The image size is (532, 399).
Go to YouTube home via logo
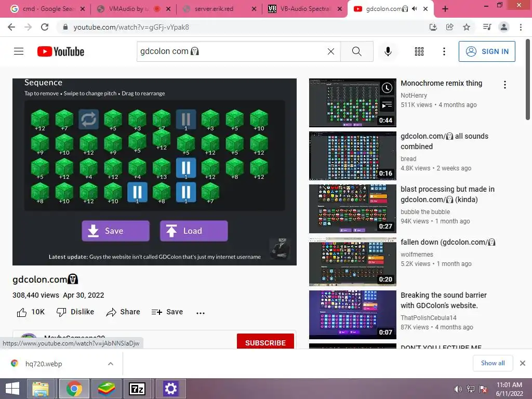(x=61, y=51)
